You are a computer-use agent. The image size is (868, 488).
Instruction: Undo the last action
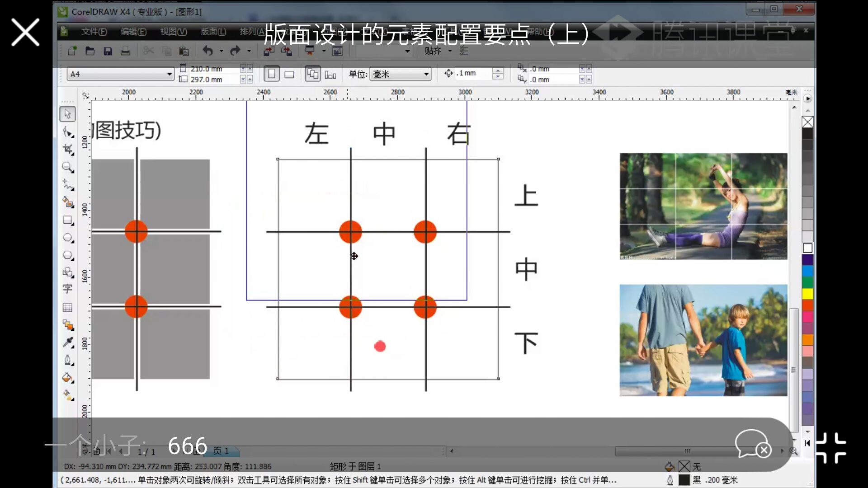(208, 51)
